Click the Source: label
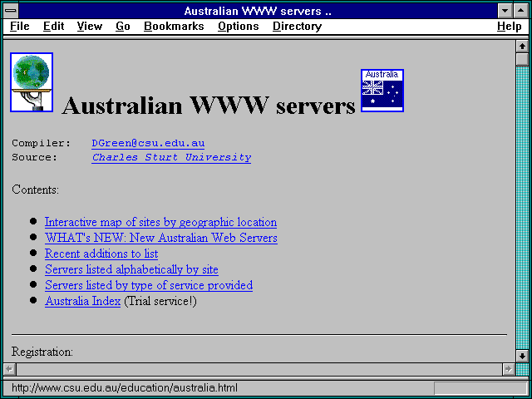The image size is (532, 399). click(35, 157)
